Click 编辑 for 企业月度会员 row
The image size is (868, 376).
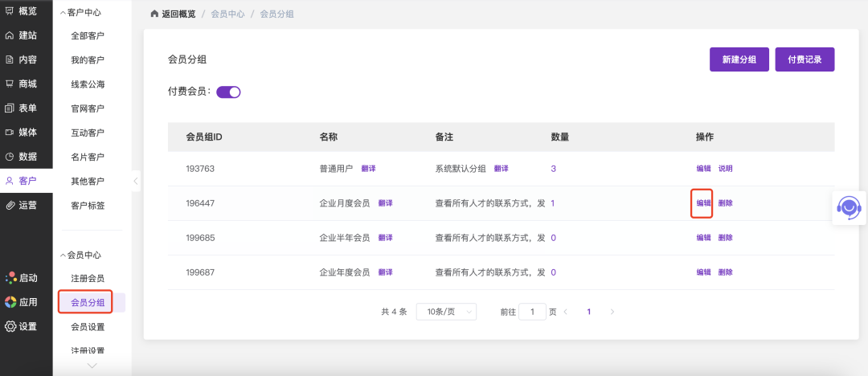pyautogui.click(x=703, y=203)
